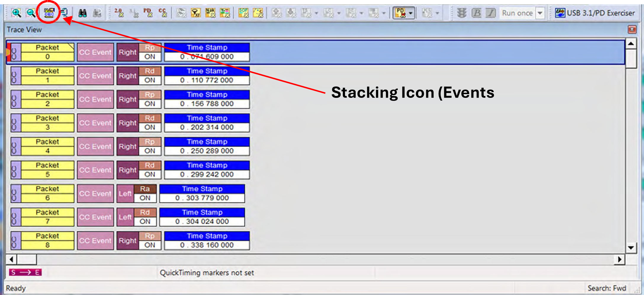The height and width of the screenshot is (295, 644).
Task: Toggle the hide PD packets icon
Action: tap(148, 13)
